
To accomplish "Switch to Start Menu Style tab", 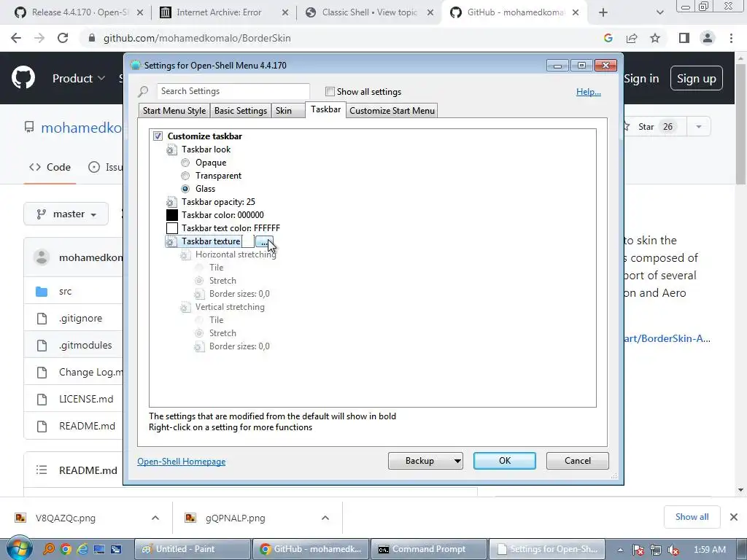I will point(174,111).
